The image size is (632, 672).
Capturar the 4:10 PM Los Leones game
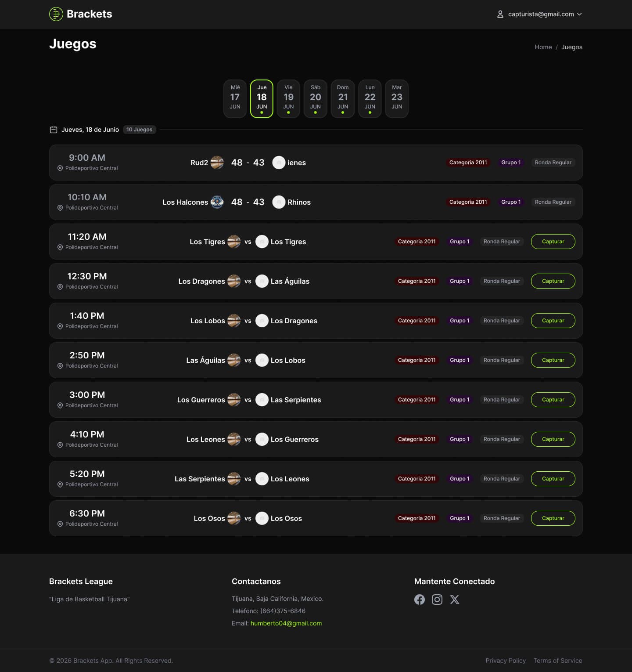pyautogui.click(x=553, y=439)
